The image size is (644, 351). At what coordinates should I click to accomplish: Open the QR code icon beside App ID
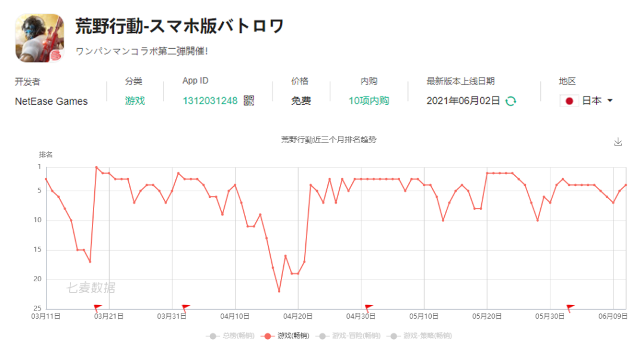click(x=249, y=101)
